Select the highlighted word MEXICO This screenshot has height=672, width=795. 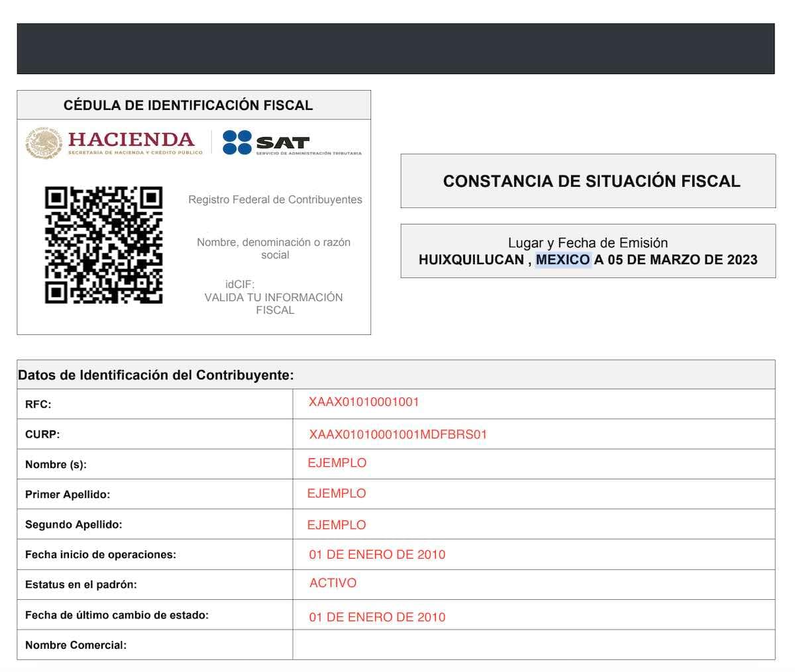[562, 260]
